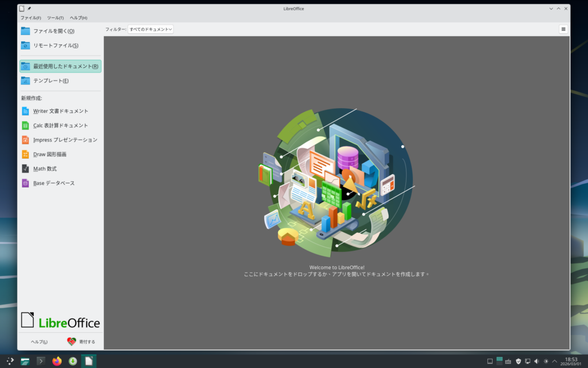Start a new Impress プレゼンテーション
Image resolution: width=588 pixels, height=368 pixels.
pyautogui.click(x=65, y=140)
